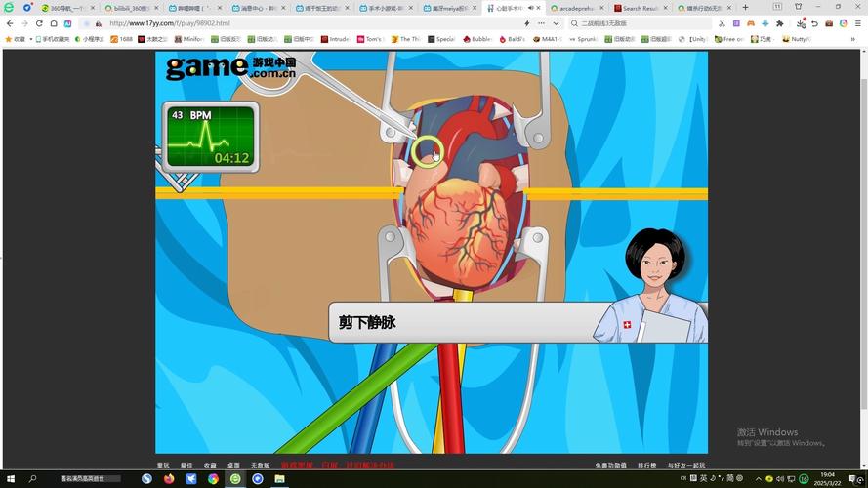Viewport: 868px width, 488px height.
Task: Expand the address bar dropdown chevron
Action: pyautogui.click(x=556, y=23)
